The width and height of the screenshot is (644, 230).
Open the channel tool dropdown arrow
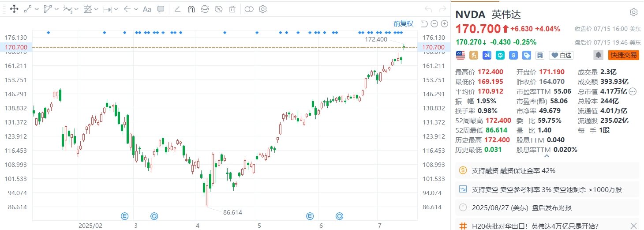(56, 9)
